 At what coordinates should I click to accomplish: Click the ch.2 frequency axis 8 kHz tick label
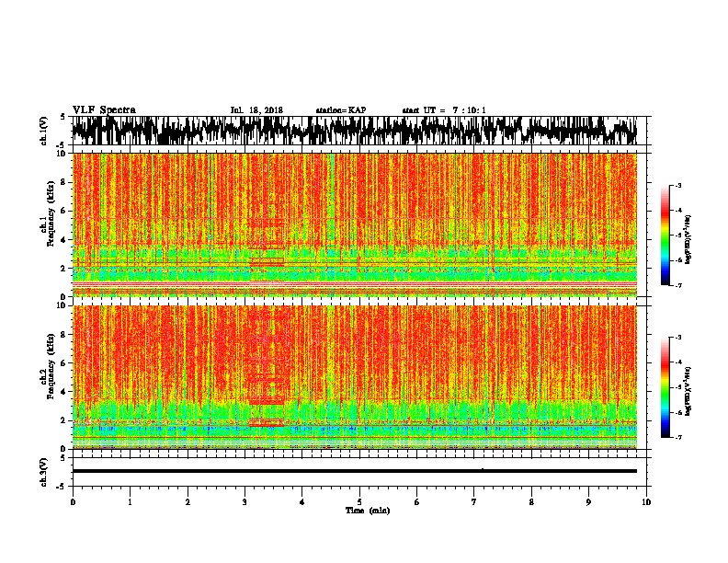[x=64, y=335]
